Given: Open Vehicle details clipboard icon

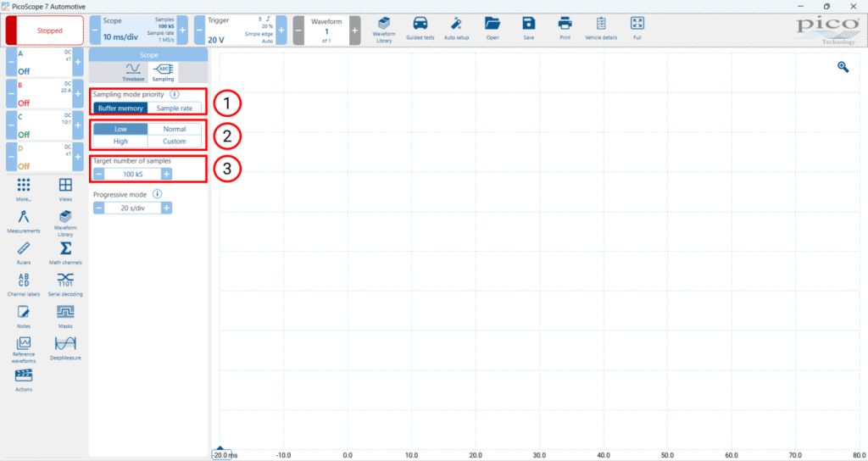Looking at the screenshot, I should [x=601, y=28].
